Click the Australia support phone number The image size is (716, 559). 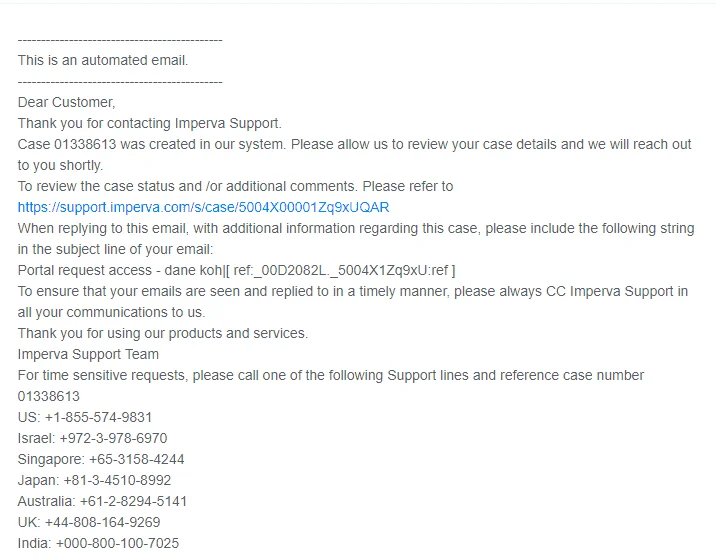coord(133,501)
